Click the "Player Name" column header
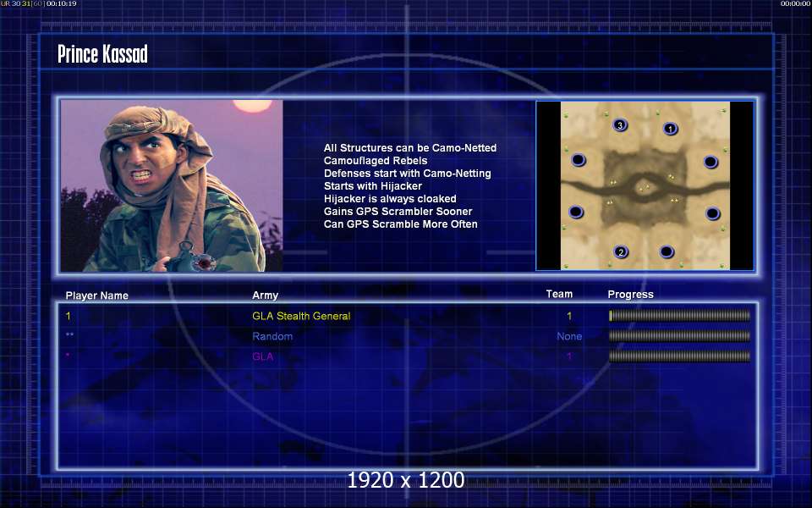Viewport: 812px width, 508px height. tap(96, 295)
